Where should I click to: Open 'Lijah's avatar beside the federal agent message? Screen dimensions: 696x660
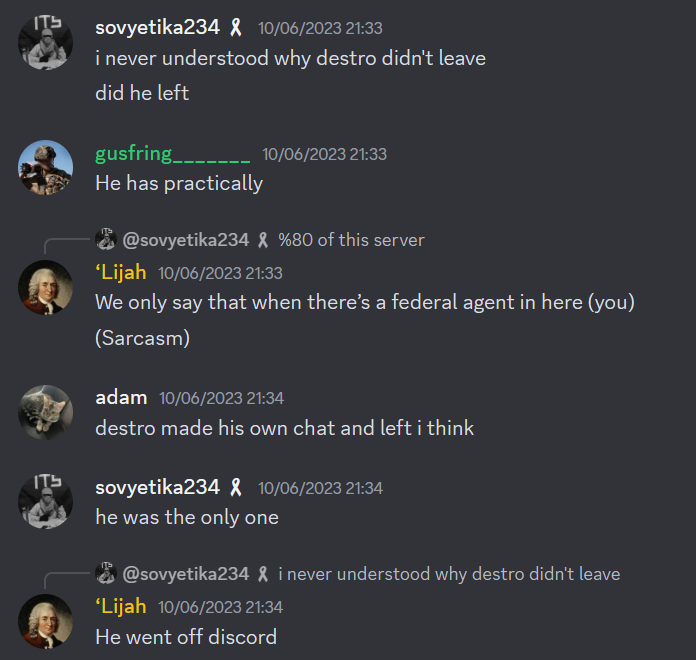45,287
